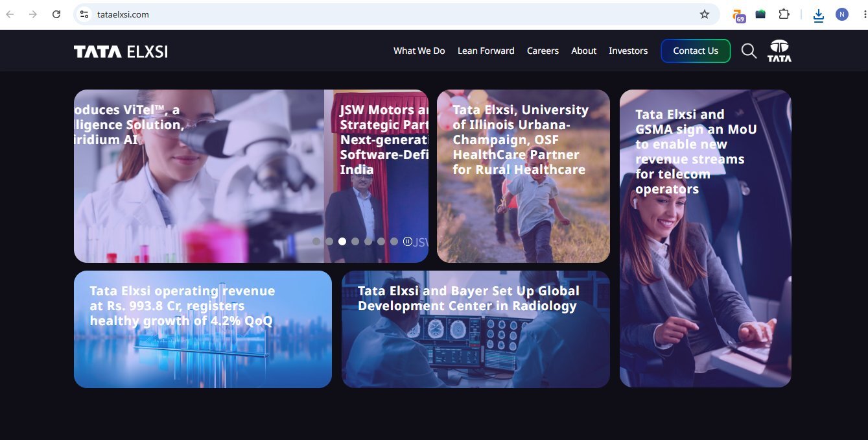Select the sixth carousel dot

[381, 241]
